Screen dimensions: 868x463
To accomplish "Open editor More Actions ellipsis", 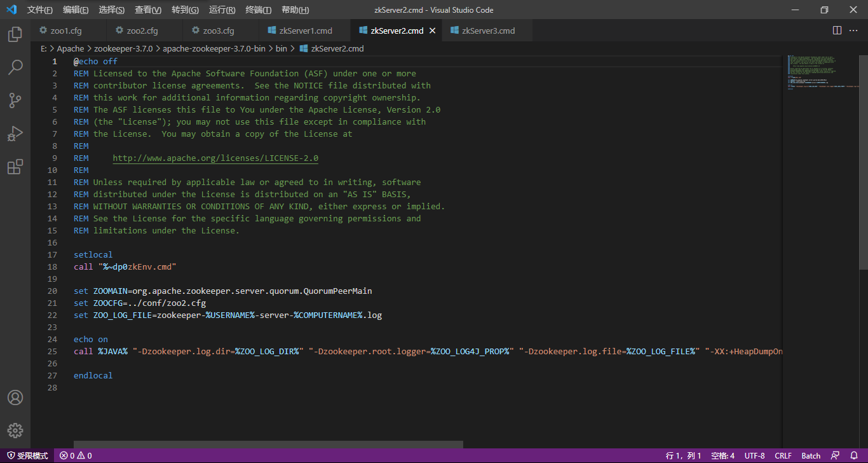I will [853, 31].
